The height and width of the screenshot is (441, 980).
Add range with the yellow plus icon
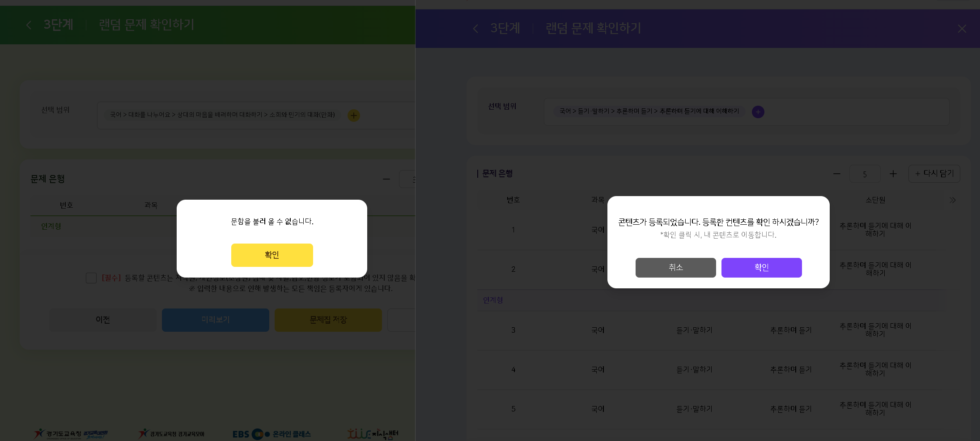[354, 116]
